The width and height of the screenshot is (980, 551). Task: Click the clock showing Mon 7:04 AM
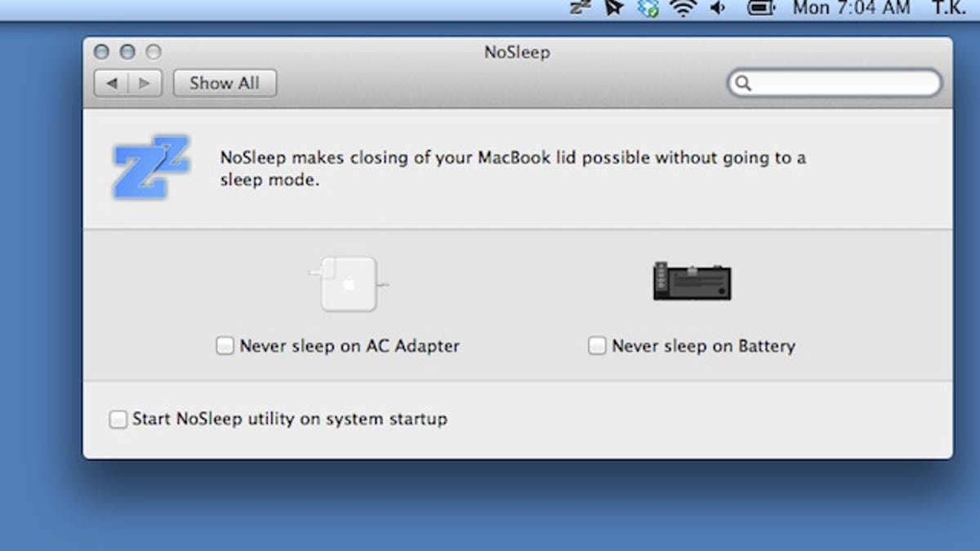point(852,8)
